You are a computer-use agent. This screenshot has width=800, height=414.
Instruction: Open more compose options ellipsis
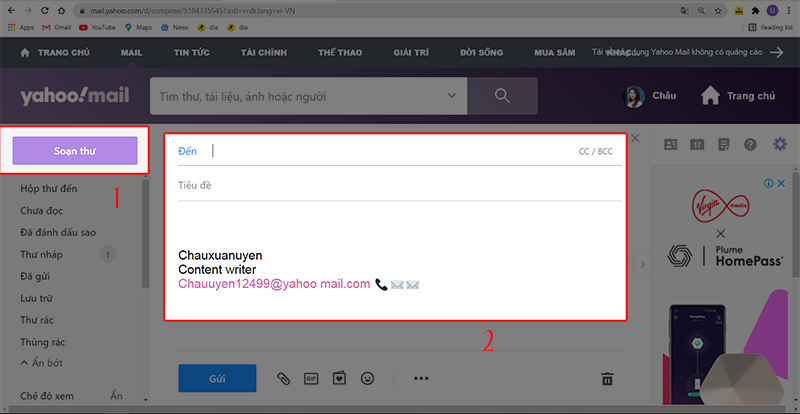click(x=421, y=379)
